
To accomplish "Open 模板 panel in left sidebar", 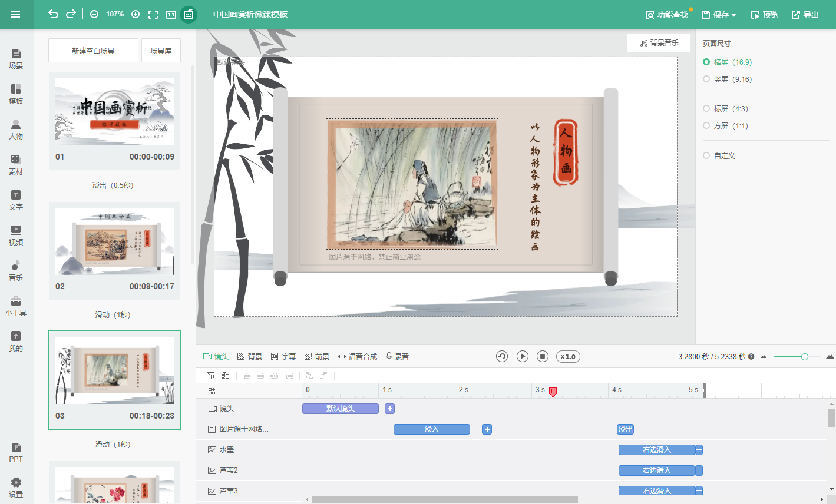I will tap(16, 94).
